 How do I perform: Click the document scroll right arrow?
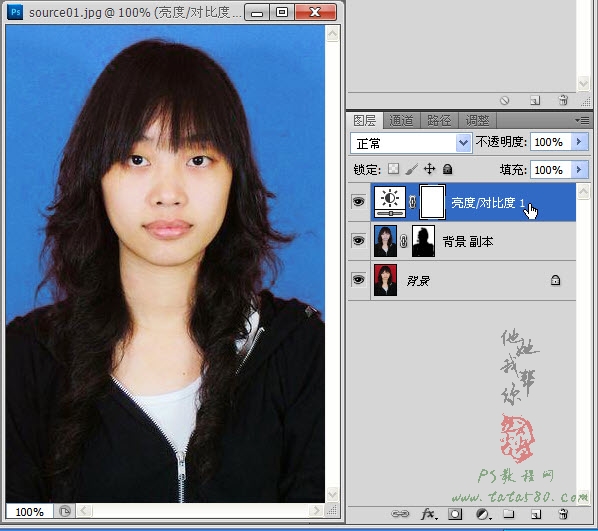316,511
